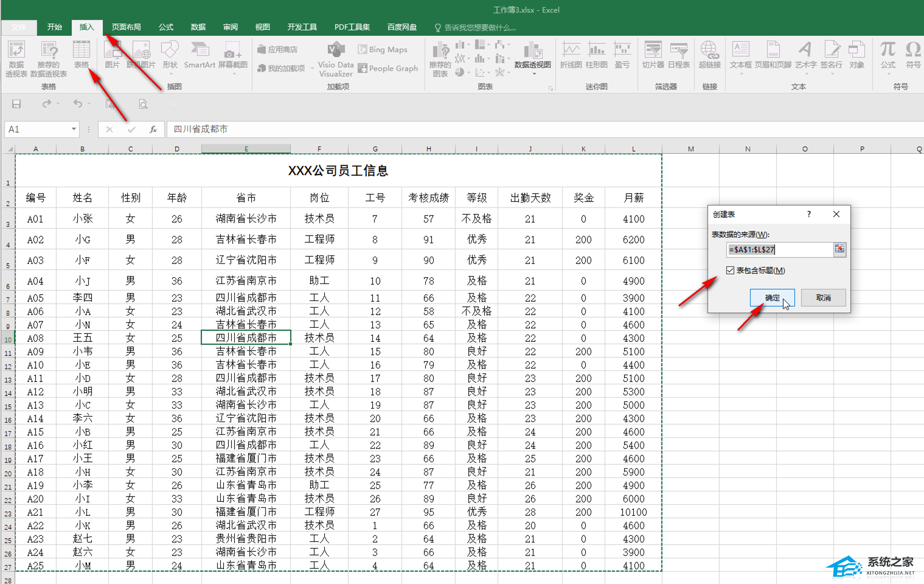Confirm table creation with 确定 button
This screenshot has height=584, width=924.
click(772, 297)
